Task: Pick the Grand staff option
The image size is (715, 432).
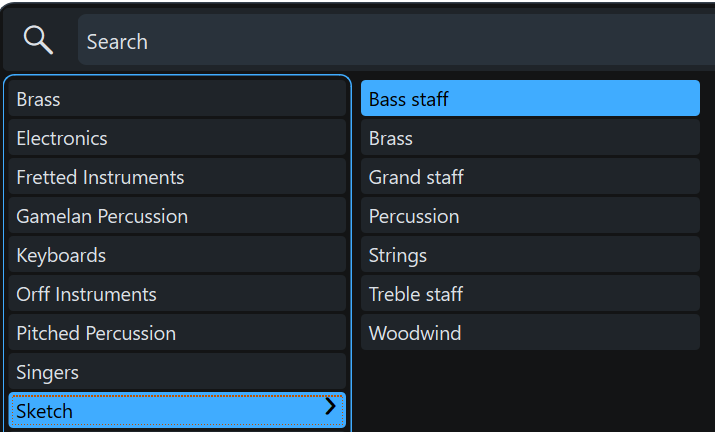Action: pyautogui.click(x=530, y=177)
